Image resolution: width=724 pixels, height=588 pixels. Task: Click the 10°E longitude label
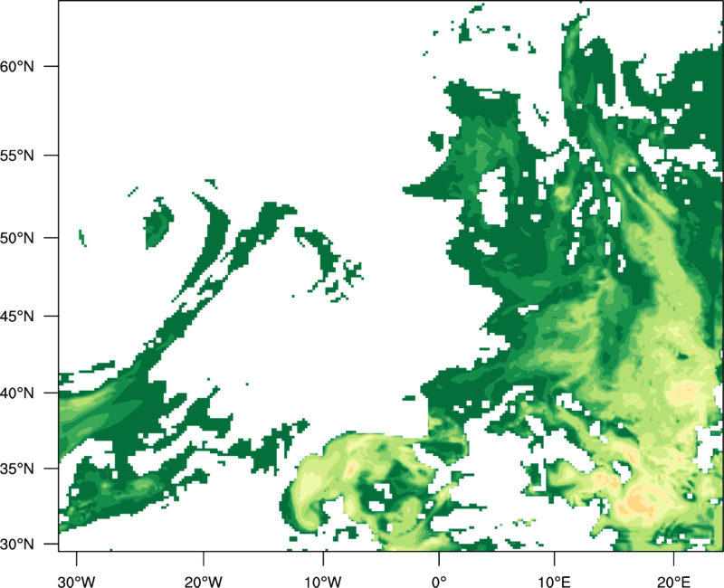pyautogui.click(x=554, y=582)
